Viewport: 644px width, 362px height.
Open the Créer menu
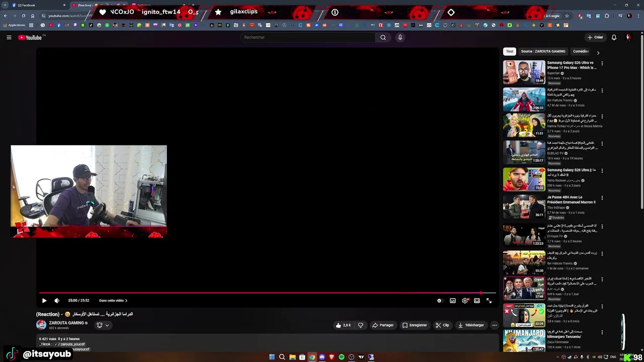595,37
